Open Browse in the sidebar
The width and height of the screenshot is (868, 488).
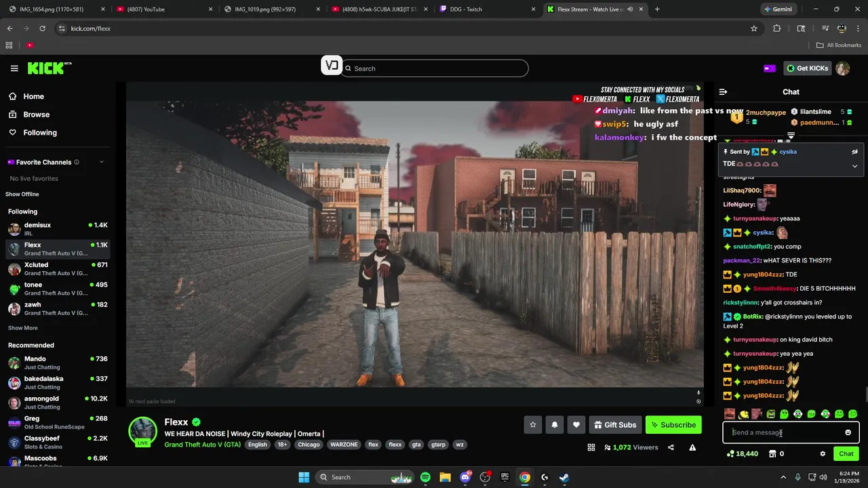56,115
